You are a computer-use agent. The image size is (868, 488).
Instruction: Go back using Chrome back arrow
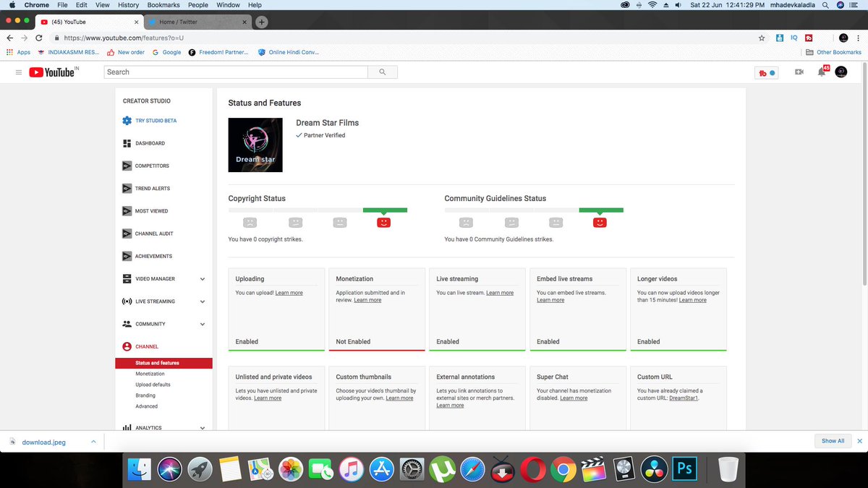click(x=9, y=38)
